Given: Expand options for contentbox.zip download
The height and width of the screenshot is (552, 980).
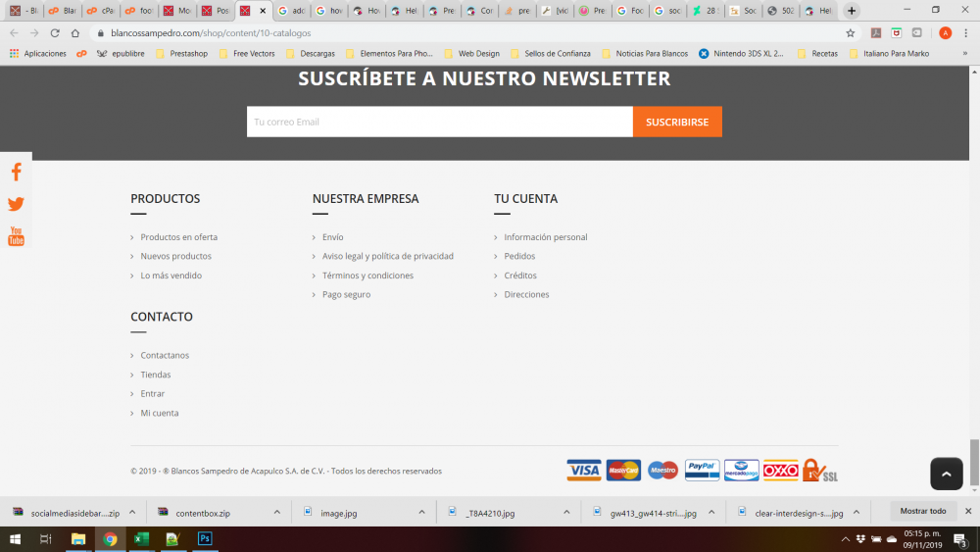Looking at the screenshot, I should [x=277, y=512].
